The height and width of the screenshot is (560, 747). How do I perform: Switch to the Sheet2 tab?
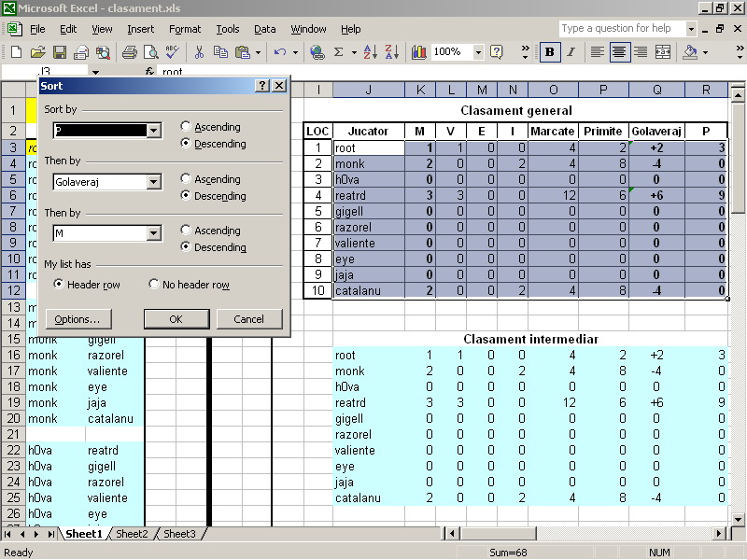(x=132, y=534)
